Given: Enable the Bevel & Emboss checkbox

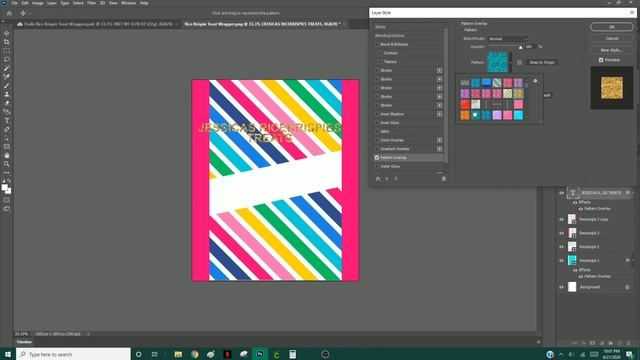Looking at the screenshot, I should click(x=377, y=44).
